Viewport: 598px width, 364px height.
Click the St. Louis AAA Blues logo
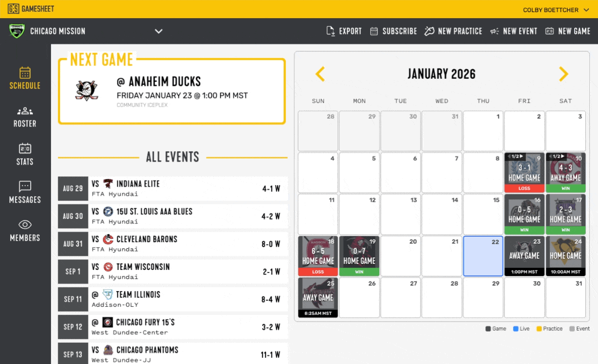coord(108,211)
